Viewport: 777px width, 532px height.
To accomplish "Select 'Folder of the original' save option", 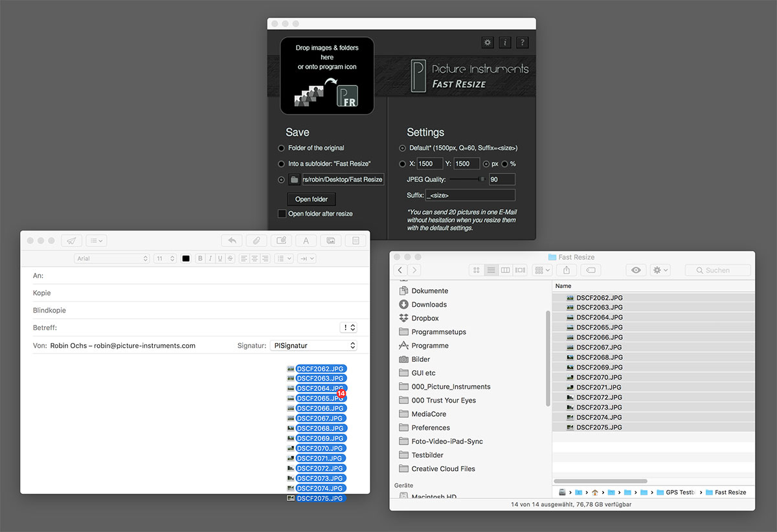I will pyautogui.click(x=281, y=148).
